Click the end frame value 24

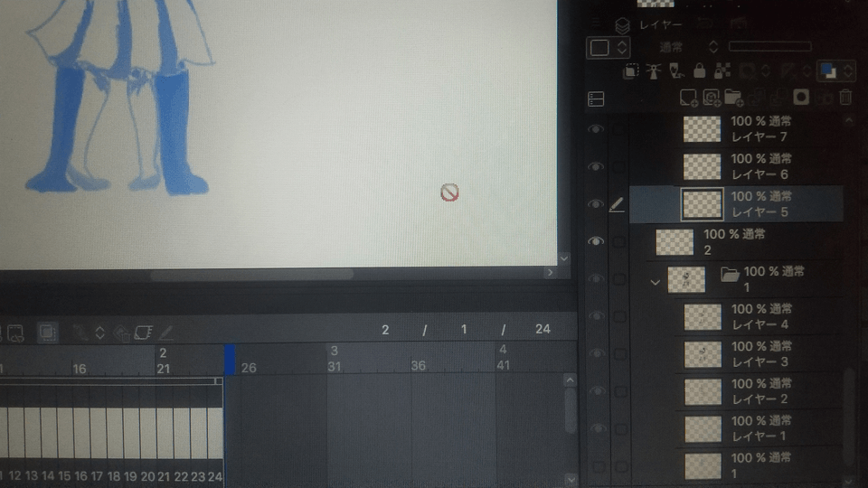pyautogui.click(x=542, y=329)
